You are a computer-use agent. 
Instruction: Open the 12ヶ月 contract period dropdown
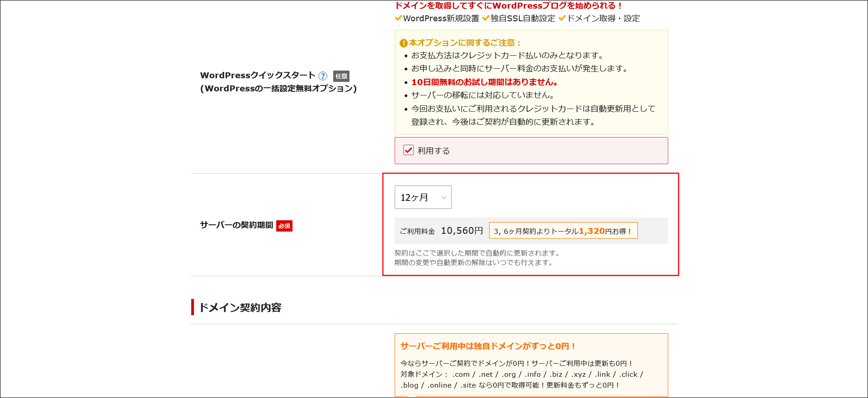pos(422,197)
